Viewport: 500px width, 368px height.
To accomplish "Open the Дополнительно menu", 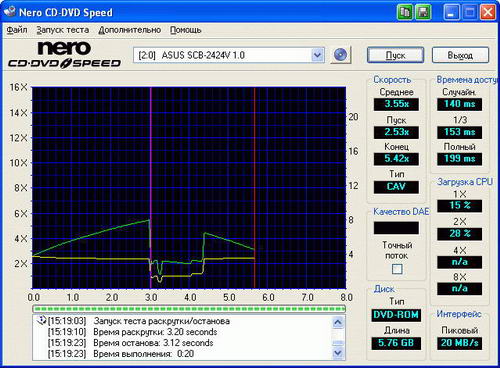I will [x=130, y=30].
